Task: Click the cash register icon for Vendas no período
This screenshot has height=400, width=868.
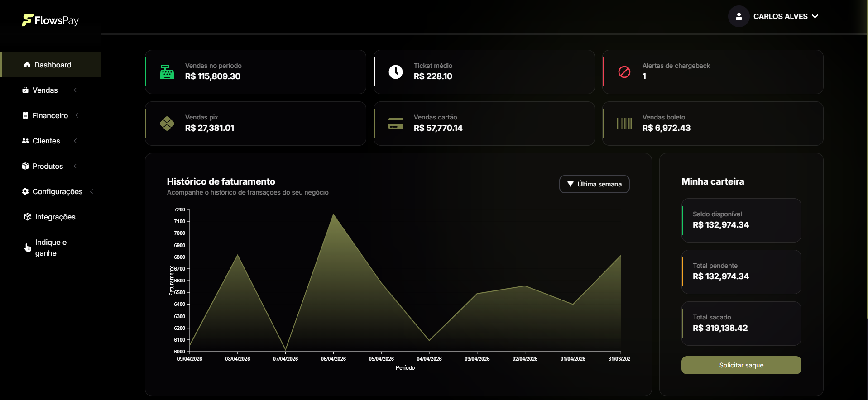Action: click(167, 72)
